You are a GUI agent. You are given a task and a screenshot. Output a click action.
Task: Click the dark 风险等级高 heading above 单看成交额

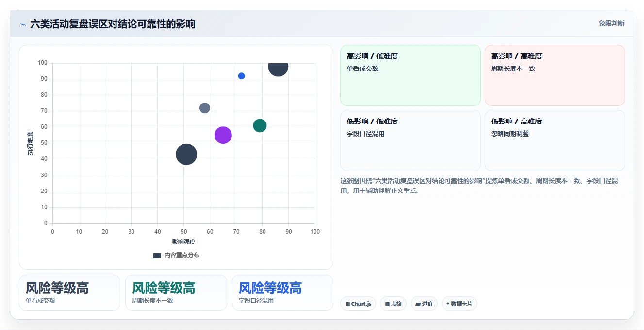pos(57,288)
